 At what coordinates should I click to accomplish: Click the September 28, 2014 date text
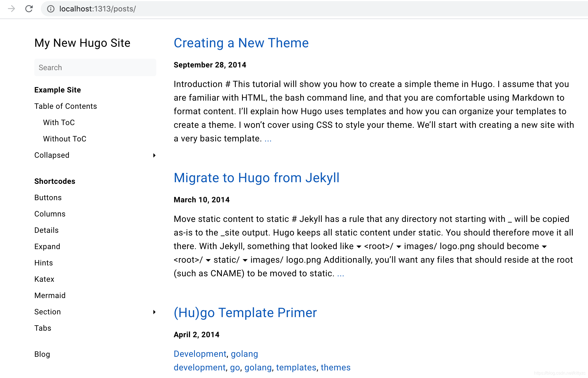[x=210, y=65]
